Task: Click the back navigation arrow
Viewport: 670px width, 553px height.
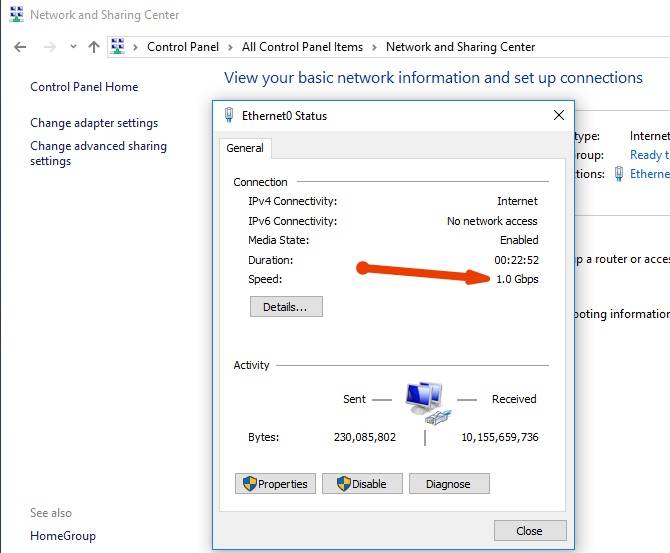Action: pos(21,47)
